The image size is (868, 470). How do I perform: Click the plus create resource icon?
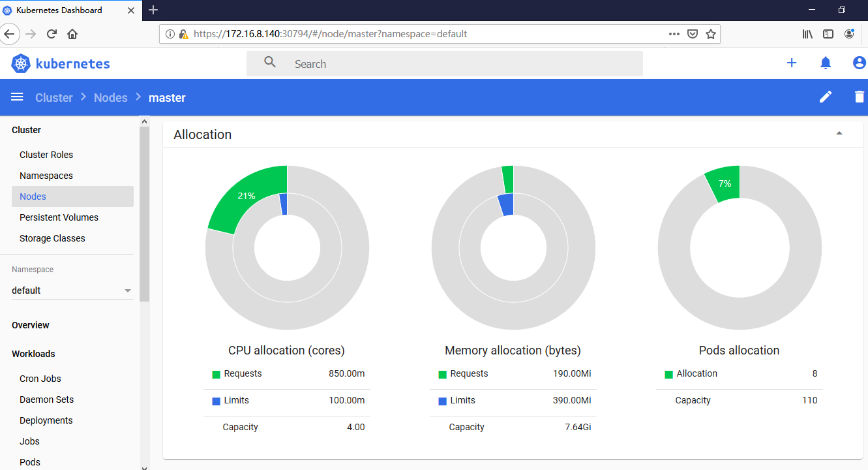tap(792, 63)
